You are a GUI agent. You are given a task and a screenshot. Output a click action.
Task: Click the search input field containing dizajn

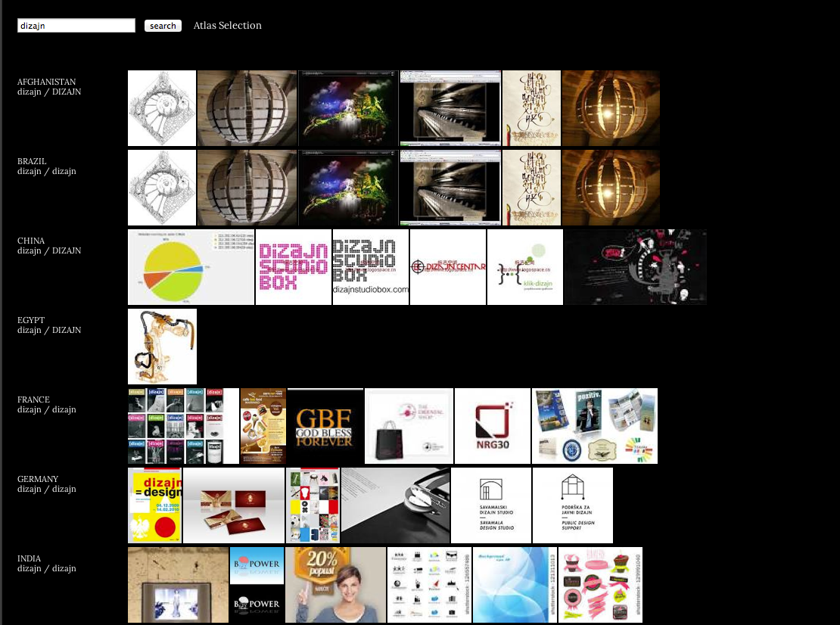(76, 26)
